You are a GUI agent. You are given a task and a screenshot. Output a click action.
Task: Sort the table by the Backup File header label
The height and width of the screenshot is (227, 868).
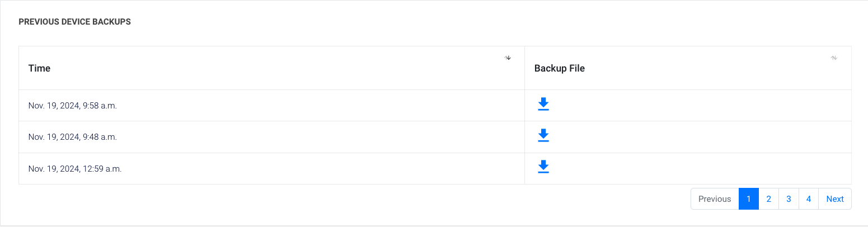559,68
